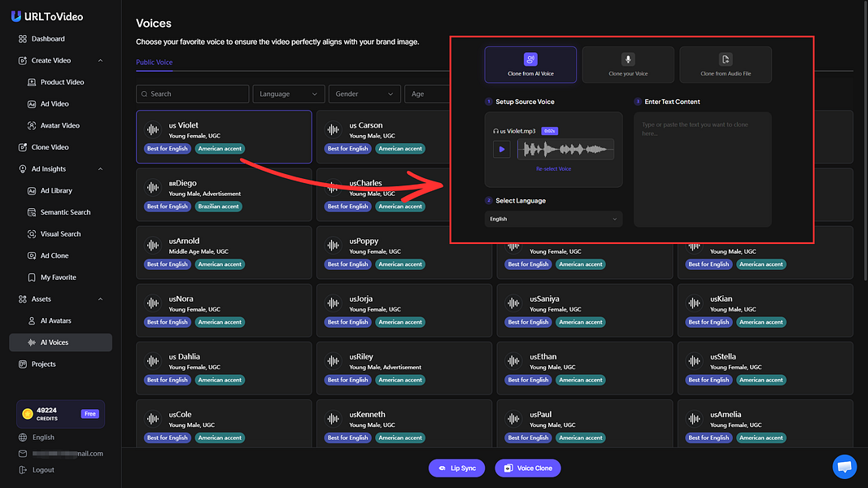Click the AI Voices waveform icon
868x488 pixels.
[32, 342]
